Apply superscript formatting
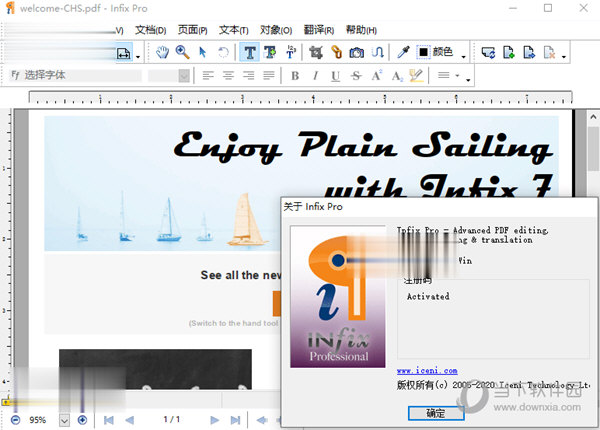This screenshot has width=600, height=430. [377, 75]
